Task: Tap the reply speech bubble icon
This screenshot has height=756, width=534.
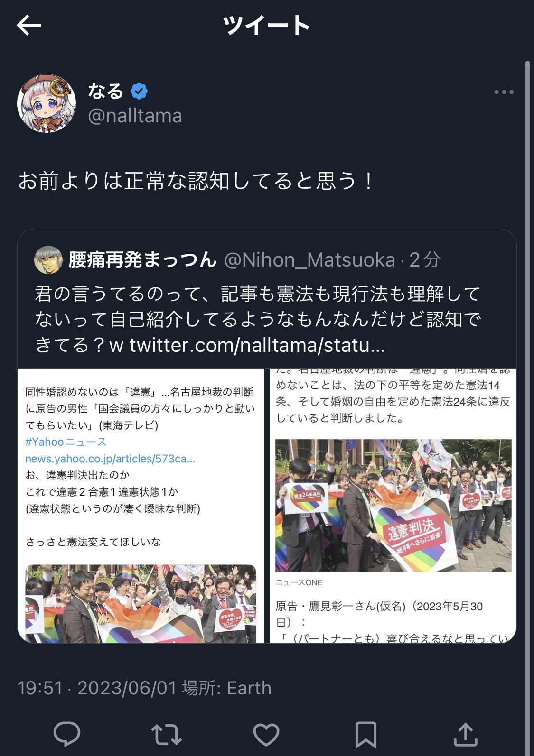Action: tap(67, 734)
